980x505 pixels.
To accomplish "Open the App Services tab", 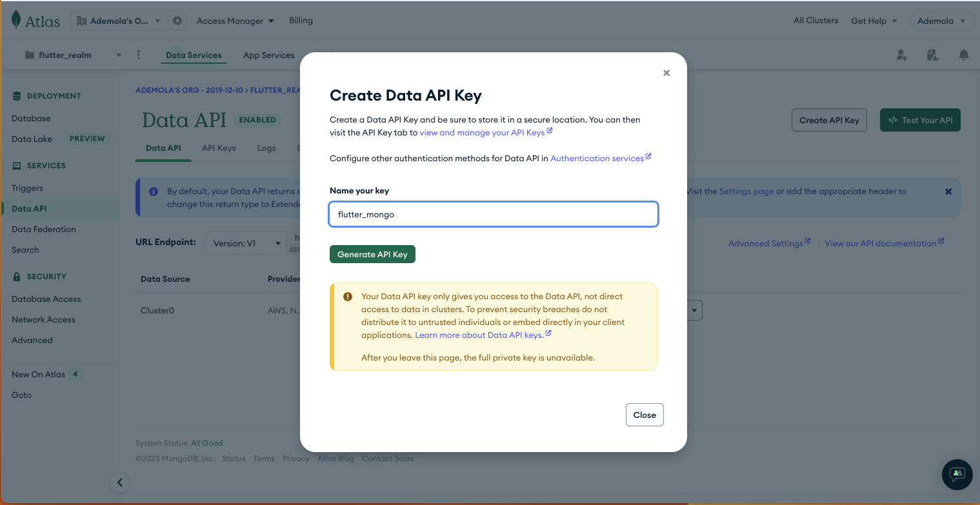I will click(x=269, y=55).
